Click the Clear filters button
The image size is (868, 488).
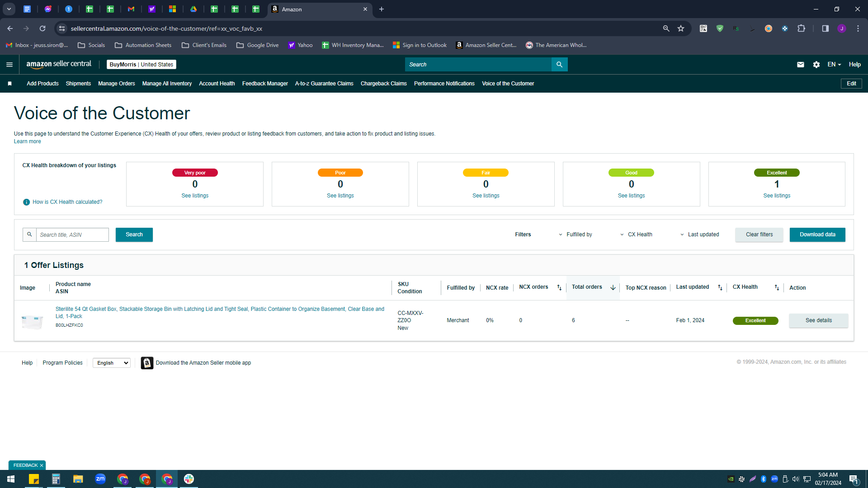coord(759,235)
